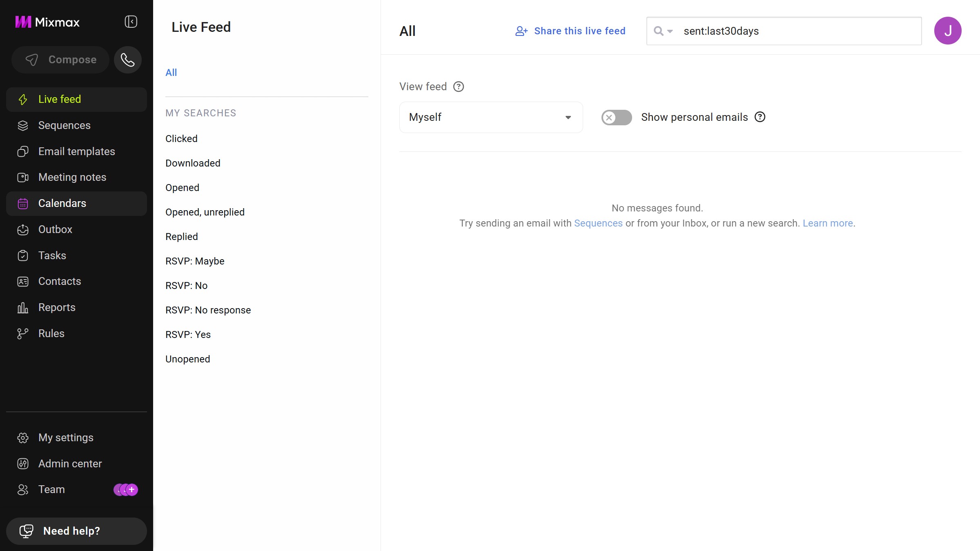Select Opened, unreplied search
Screen dimensions: 980x551
click(205, 212)
